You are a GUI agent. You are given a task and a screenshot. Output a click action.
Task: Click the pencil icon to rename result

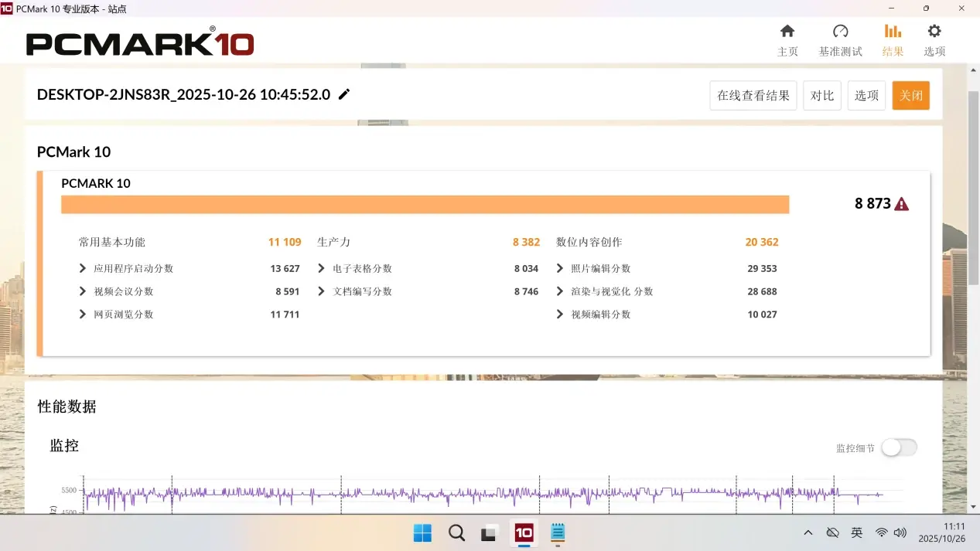pos(344,94)
